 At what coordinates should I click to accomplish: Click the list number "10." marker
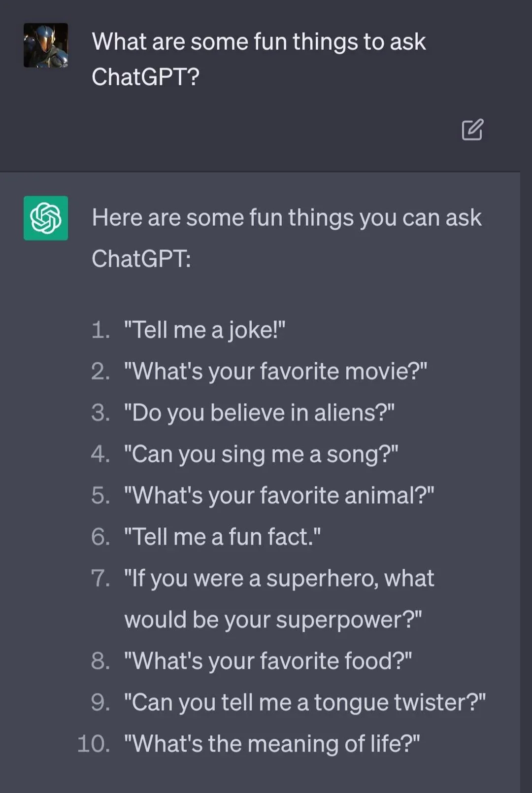tap(94, 744)
